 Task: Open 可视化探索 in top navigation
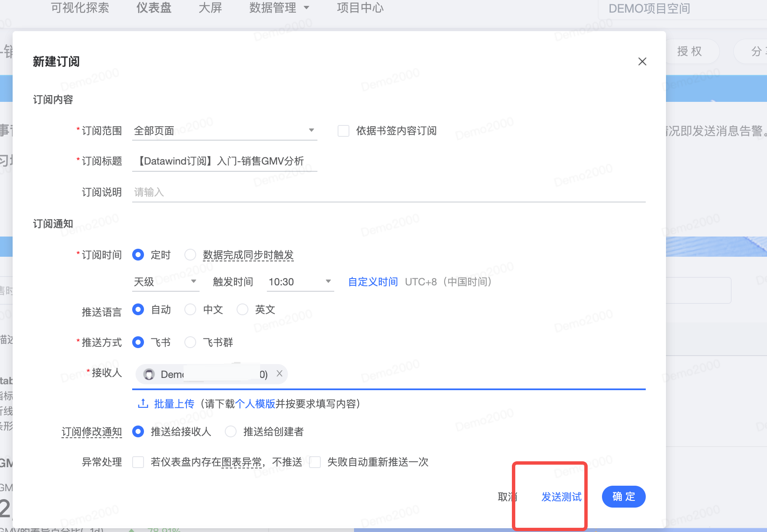point(80,8)
